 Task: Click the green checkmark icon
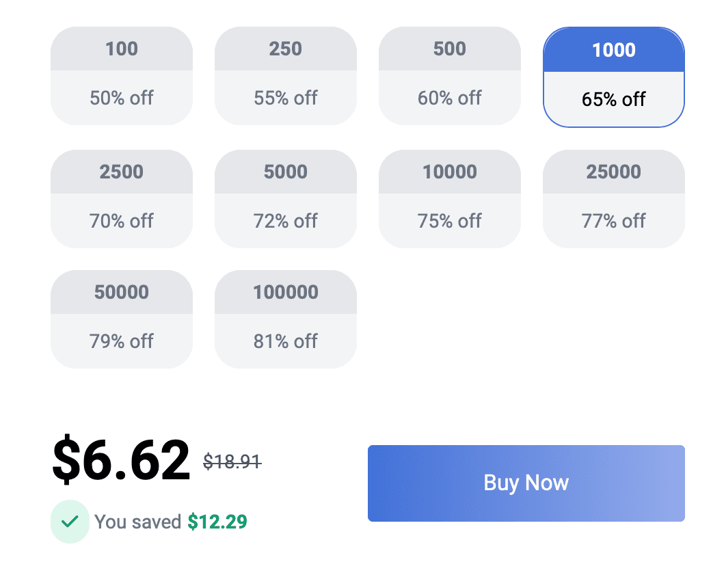[x=70, y=522]
